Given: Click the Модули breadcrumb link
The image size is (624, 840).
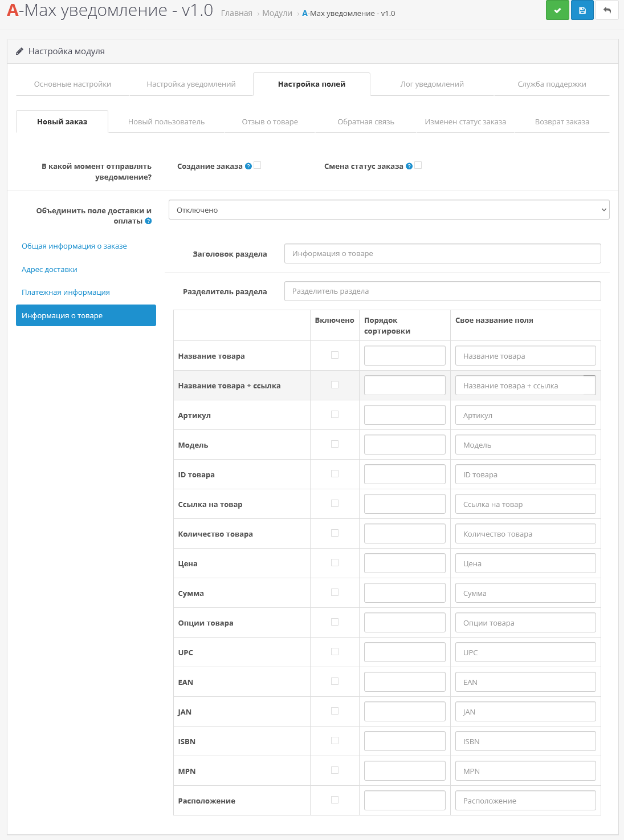Looking at the screenshot, I should pyautogui.click(x=277, y=14).
